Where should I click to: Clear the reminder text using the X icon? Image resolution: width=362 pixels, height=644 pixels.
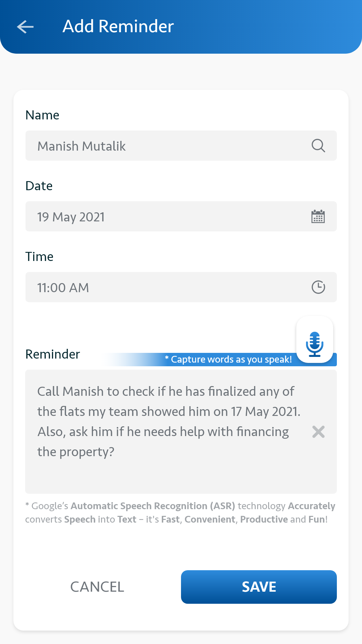318,432
